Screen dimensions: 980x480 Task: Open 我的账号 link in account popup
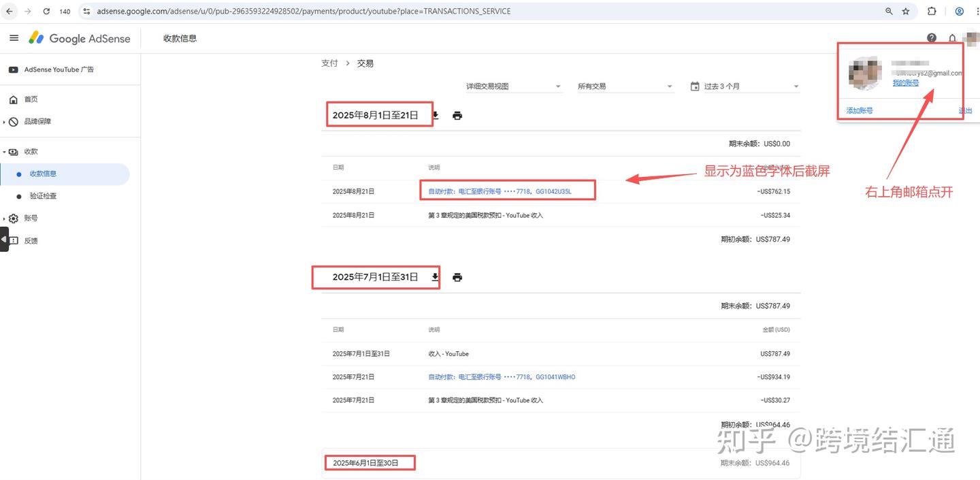[x=906, y=83]
